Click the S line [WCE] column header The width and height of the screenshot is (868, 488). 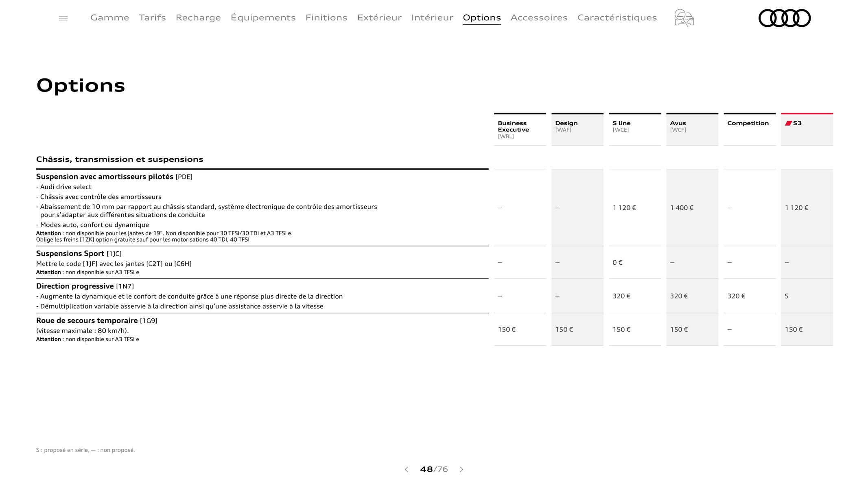pyautogui.click(x=635, y=129)
